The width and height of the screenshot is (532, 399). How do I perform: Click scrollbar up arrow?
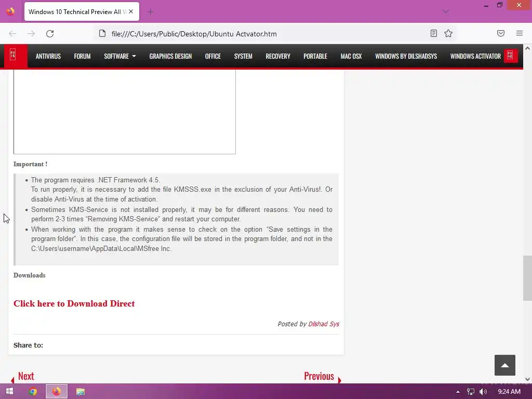click(x=527, y=48)
